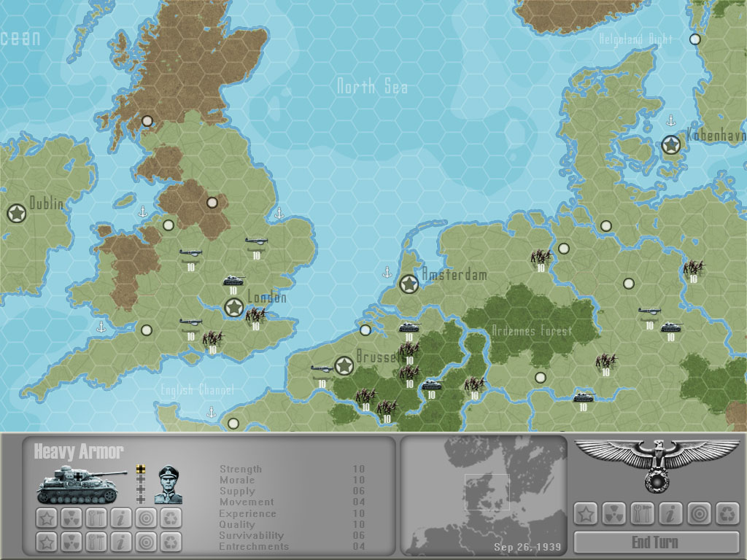This screenshot has height=560, width=747.
Task: Click the star icon below the eagle emblem
Action: (585, 513)
